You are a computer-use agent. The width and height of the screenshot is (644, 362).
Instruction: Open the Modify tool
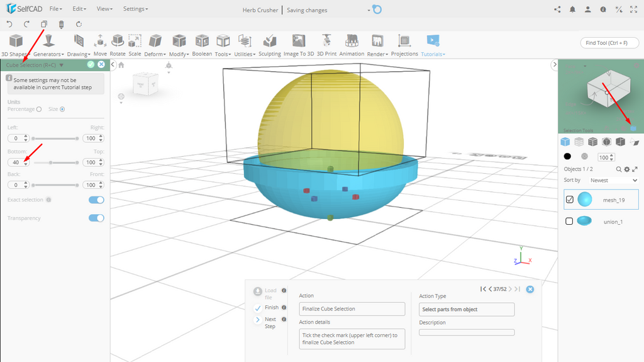click(179, 45)
